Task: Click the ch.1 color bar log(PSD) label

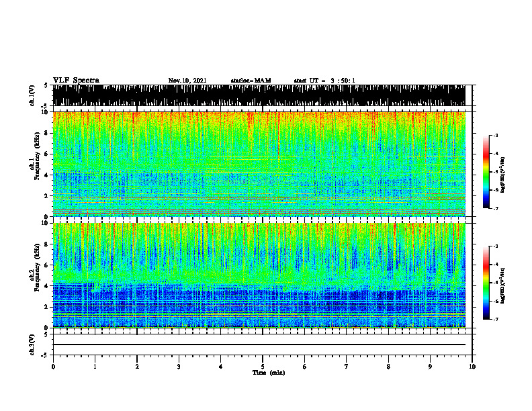Action: [502, 175]
